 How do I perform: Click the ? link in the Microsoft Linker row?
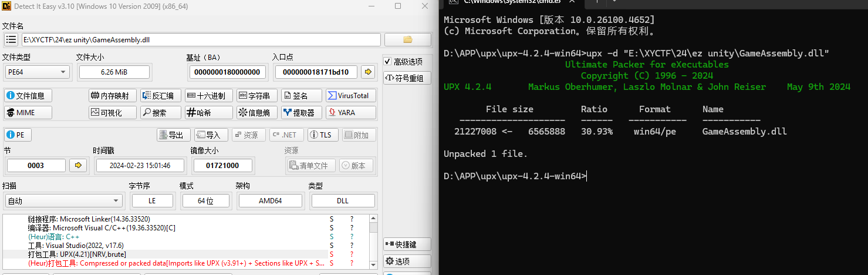click(352, 219)
